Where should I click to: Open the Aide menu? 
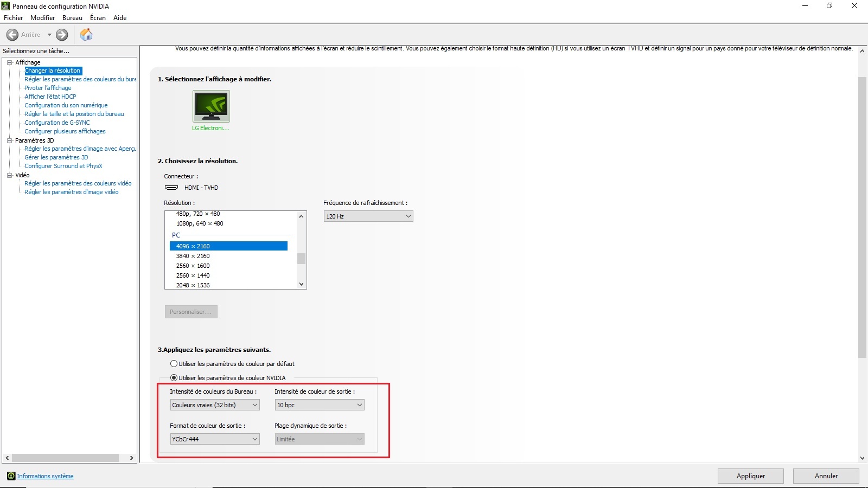(x=120, y=18)
